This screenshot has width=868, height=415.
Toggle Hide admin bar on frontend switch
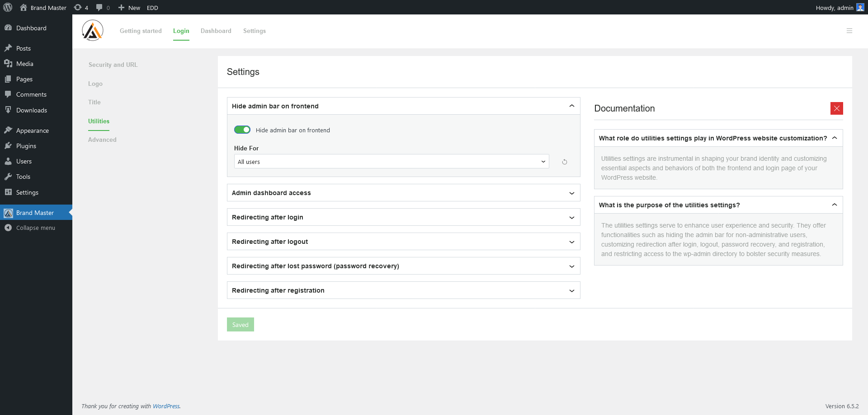(242, 130)
